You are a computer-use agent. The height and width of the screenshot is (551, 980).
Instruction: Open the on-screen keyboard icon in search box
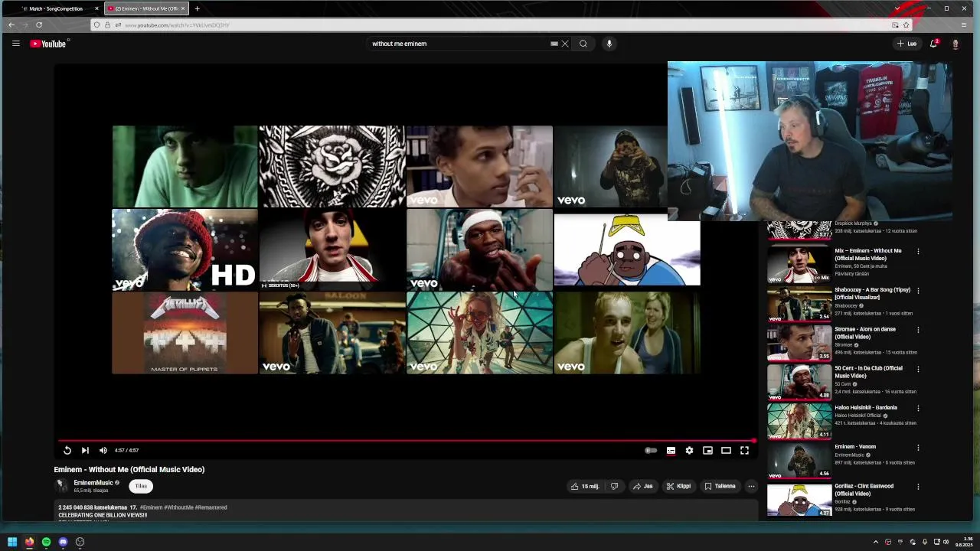(x=554, y=44)
